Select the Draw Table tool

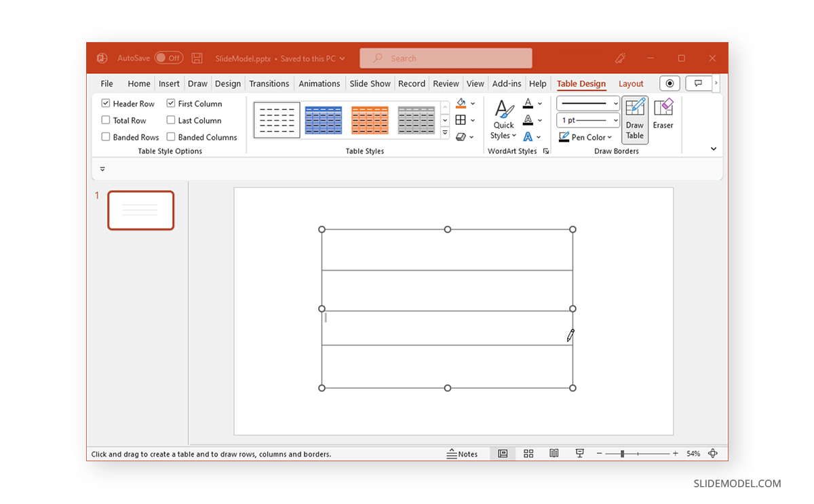pyautogui.click(x=635, y=119)
